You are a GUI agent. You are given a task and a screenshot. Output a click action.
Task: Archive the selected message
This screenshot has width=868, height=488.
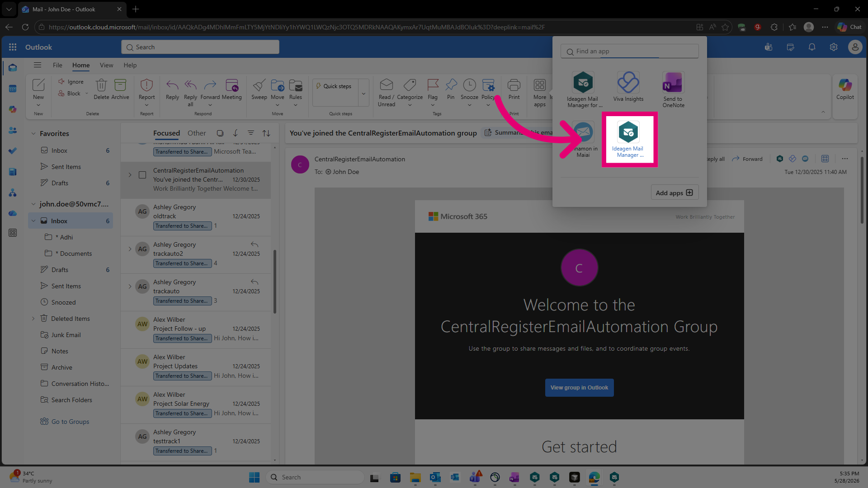(120, 89)
